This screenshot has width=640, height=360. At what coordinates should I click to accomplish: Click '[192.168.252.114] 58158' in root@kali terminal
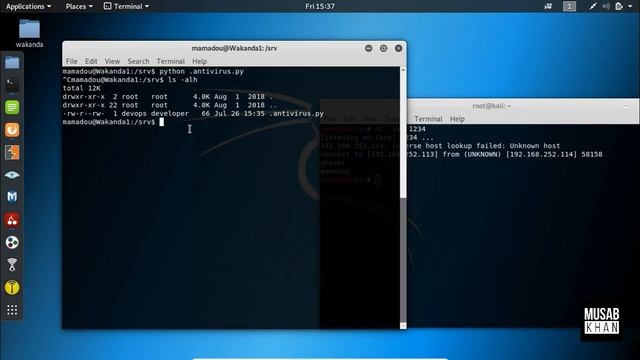(554, 154)
